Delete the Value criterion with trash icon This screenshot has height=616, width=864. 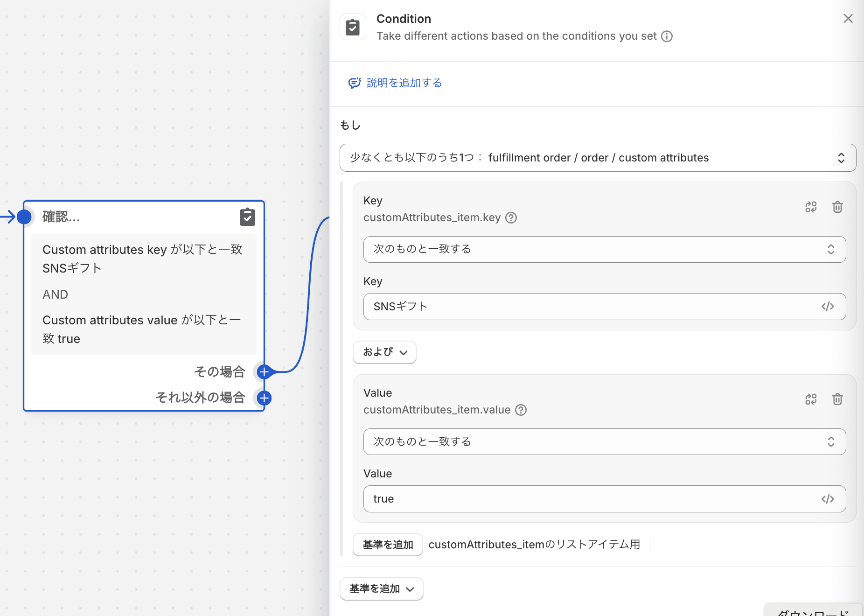pyautogui.click(x=837, y=399)
